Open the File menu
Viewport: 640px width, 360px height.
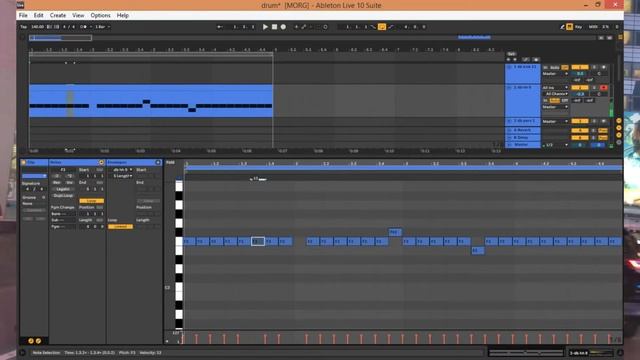(23, 16)
